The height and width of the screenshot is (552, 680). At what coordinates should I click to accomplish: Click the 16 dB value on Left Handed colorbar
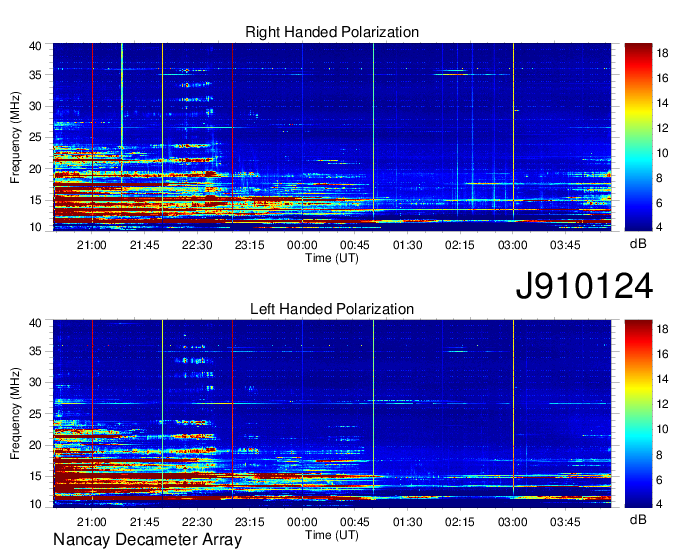click(x=662, y=354)
